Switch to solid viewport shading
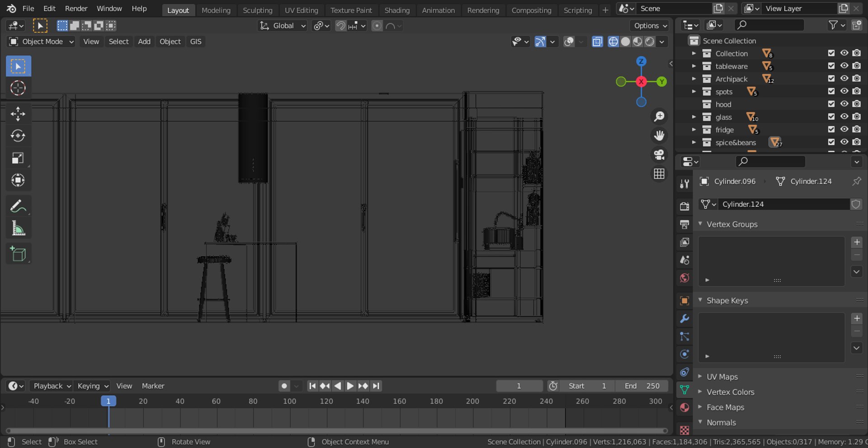868x448 pixels. [625, 42]
